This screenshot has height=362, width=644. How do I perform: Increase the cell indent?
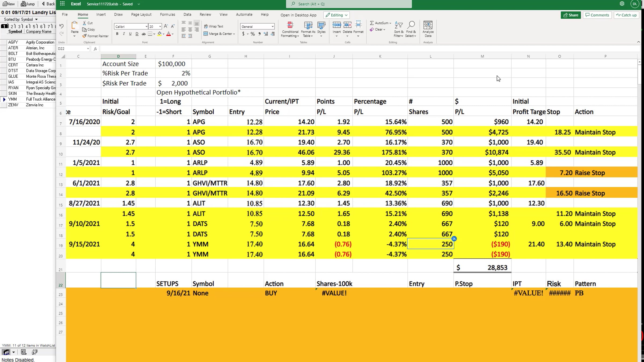(190, 36)
